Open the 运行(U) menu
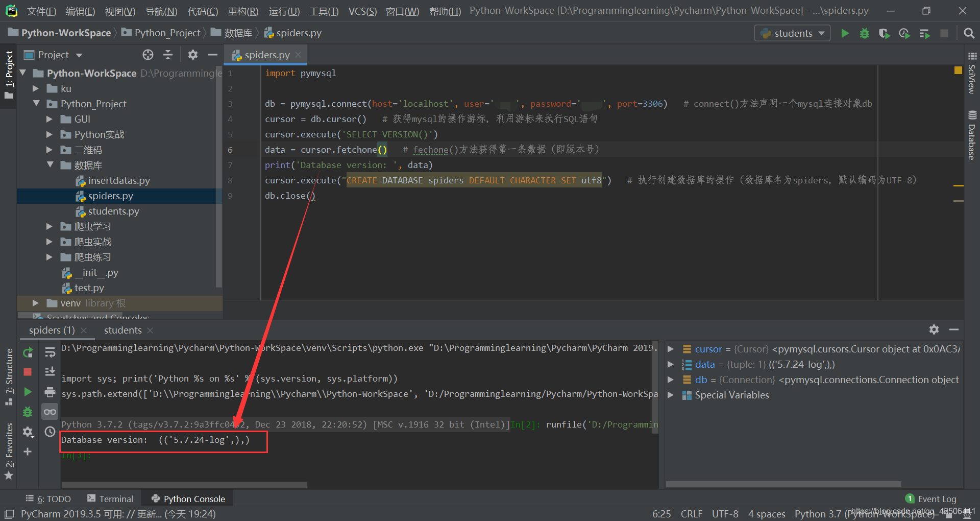The image size is (980, 521). [284, 11]
